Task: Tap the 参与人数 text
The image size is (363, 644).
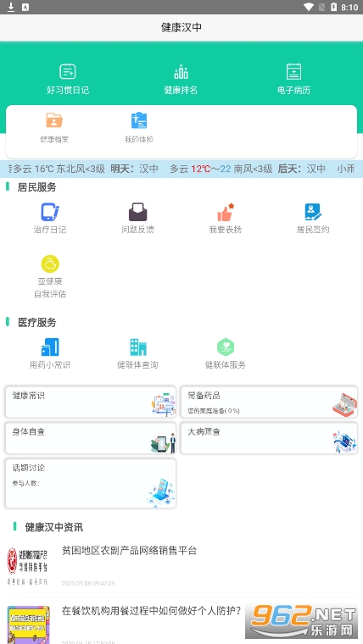Action: tap(26, 483)
